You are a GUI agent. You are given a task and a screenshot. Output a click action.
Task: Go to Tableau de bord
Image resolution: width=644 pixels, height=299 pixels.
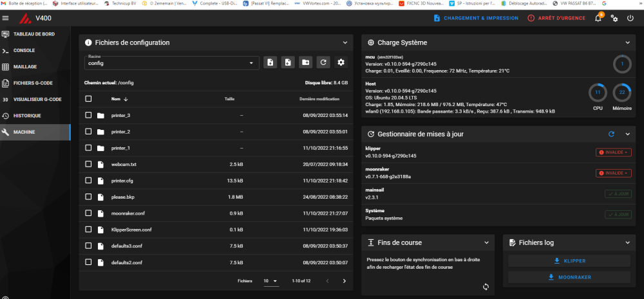point(35,34)
